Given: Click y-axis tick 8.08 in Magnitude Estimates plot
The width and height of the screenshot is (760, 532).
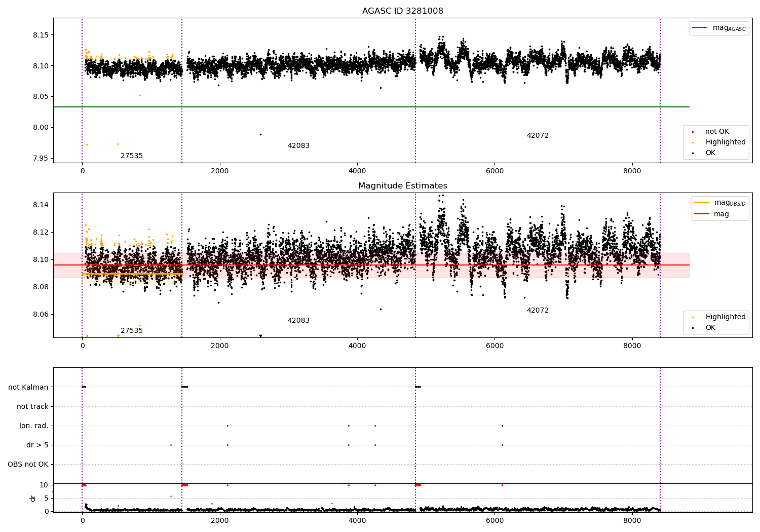Looking at the screenshot, I should tap(40, 287).
